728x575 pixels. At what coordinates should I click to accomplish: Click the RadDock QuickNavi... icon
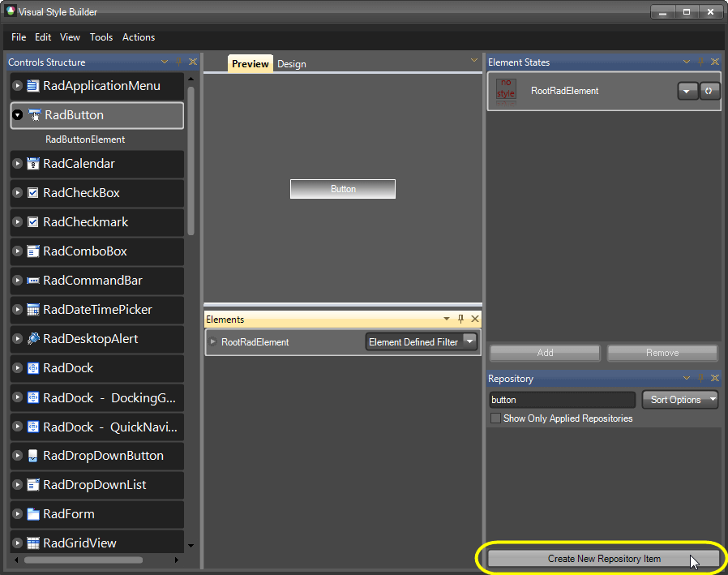33,427
